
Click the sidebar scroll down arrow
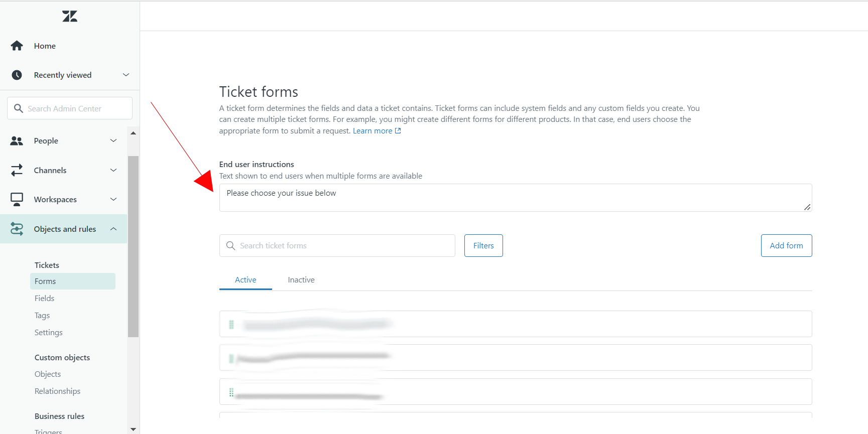click(133, 429)
